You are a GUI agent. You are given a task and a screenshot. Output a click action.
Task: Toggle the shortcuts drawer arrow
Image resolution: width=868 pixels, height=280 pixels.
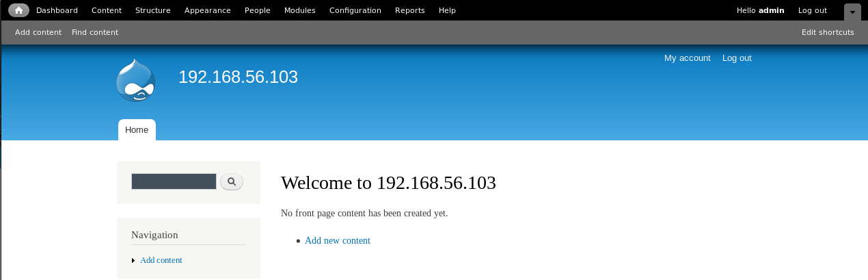click(x=852, y=12)
